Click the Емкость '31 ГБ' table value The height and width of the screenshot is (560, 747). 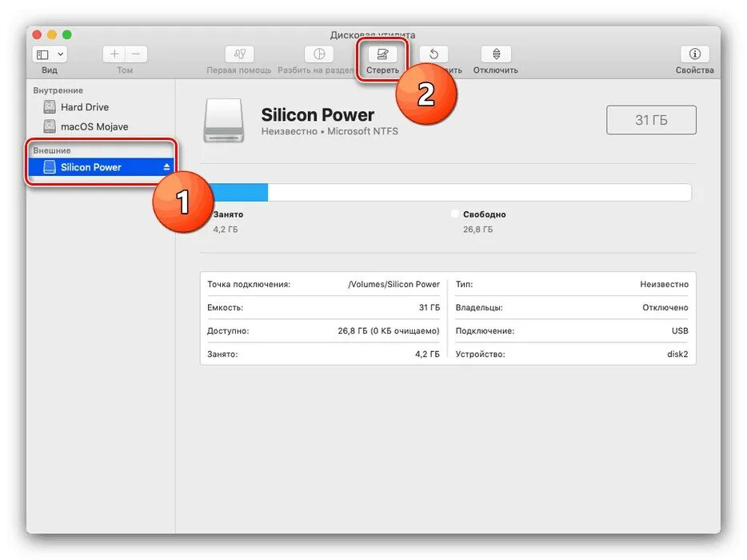[429, 308]
